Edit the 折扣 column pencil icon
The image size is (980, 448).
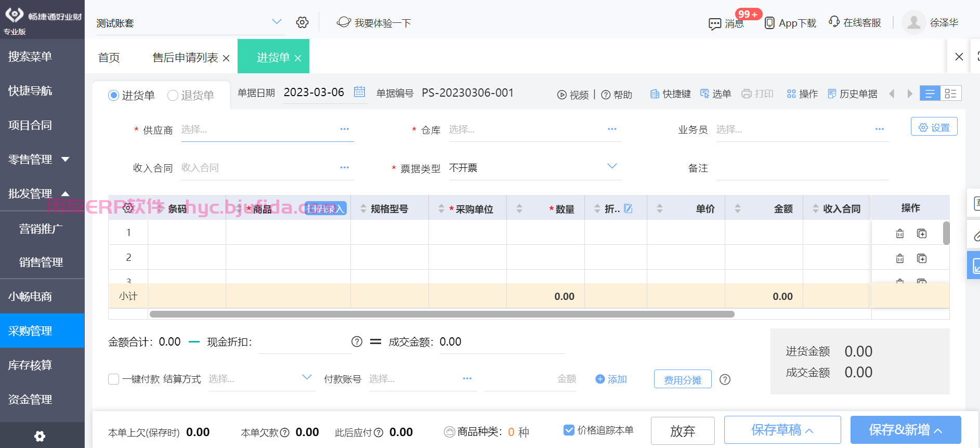[628, 208]
